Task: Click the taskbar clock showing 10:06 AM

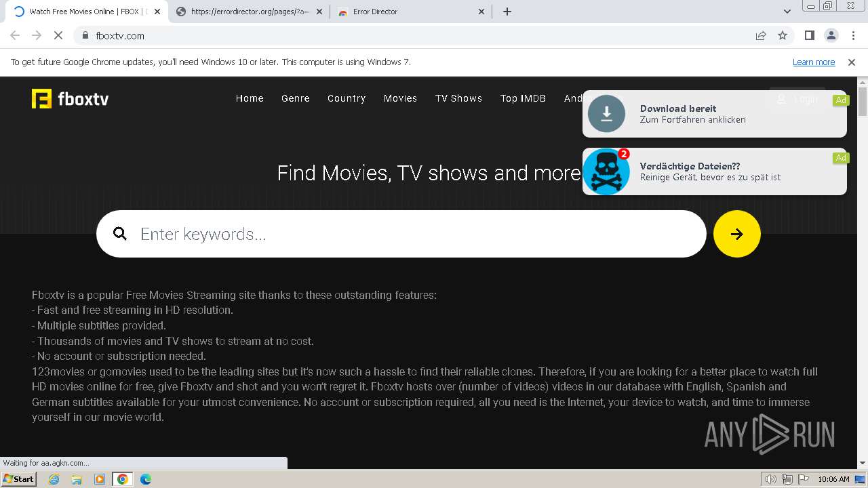Action: (x=833, y=479)
